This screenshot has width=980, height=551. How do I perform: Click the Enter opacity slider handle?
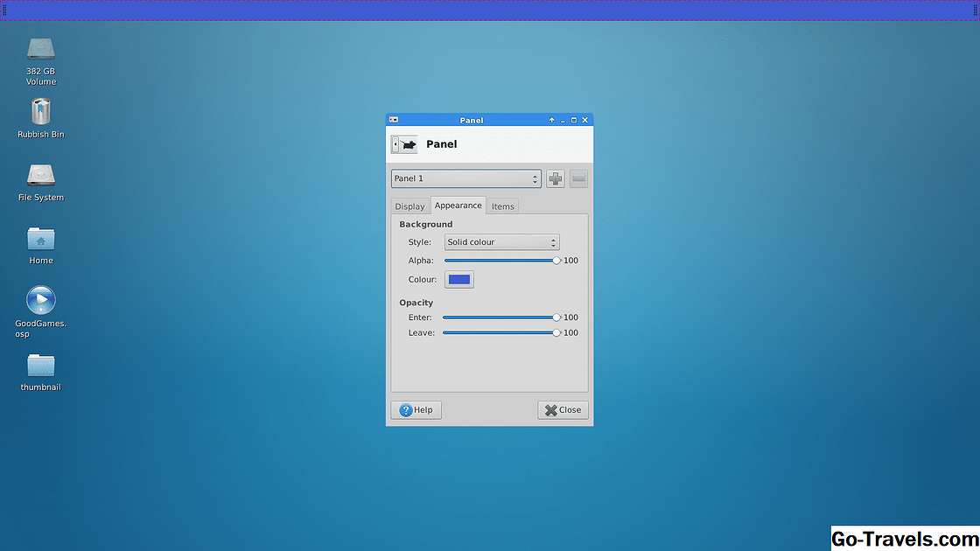pyautogui.click(x=556, y=317)
